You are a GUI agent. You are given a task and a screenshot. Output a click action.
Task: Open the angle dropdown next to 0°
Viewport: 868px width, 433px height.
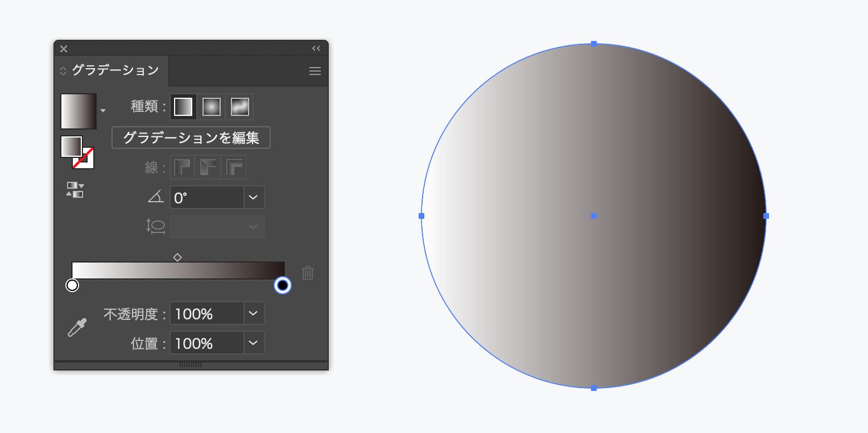click(x=254, y=197)
